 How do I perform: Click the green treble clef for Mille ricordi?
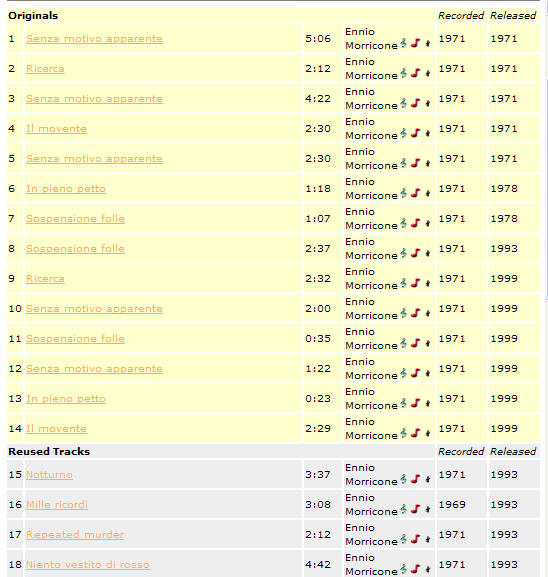(404, 509)
